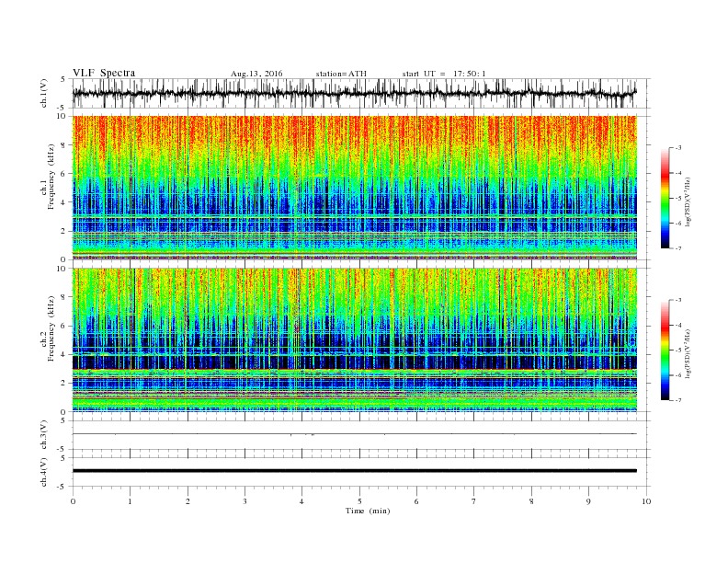Click the 'Time (min)' axis title
The image size is (728, 563).
point(368,511)
